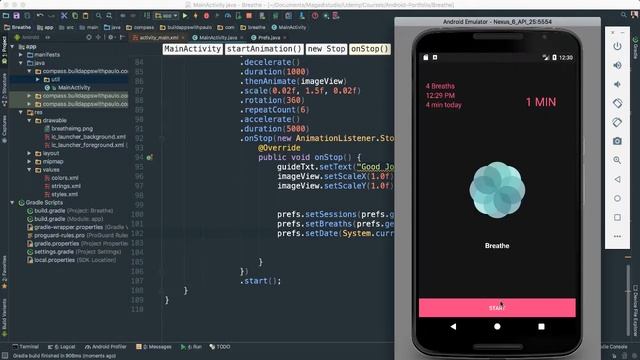Click the Breathe project breadcrumb
The image size is (640, 360).
[x=17, y=27]
